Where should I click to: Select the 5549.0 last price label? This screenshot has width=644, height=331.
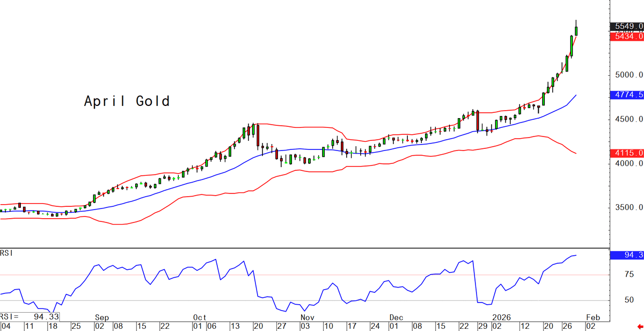626,26
